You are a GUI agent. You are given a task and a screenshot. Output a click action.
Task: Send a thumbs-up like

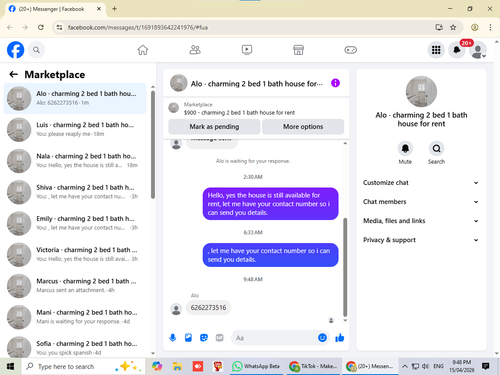[x=340, y=338]
